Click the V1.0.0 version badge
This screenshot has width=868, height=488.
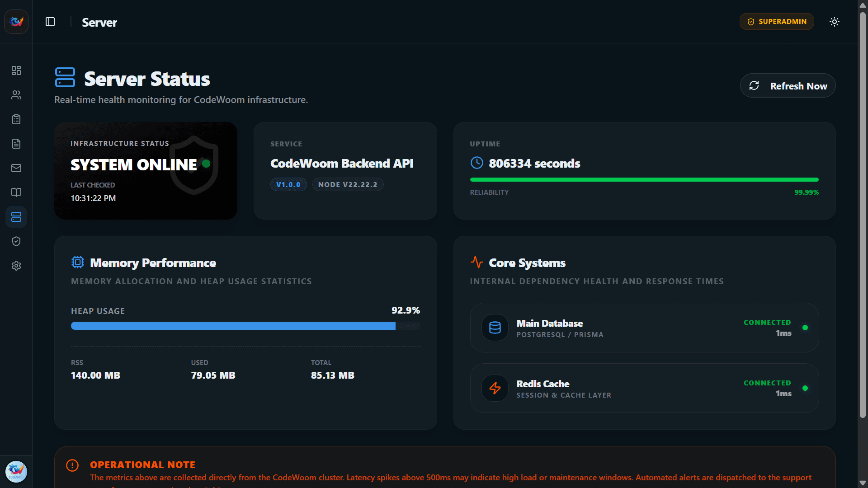(288, 184)
